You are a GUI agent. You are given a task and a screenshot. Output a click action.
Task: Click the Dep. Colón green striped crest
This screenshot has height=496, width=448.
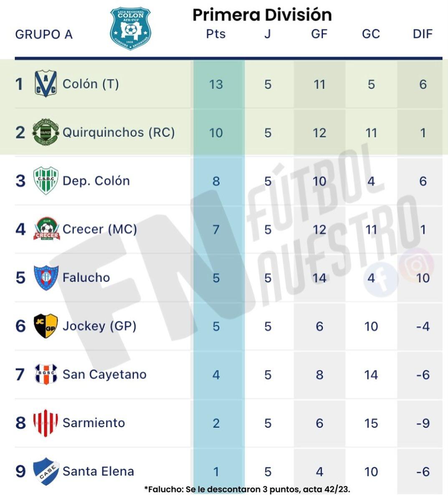point(46,181)
